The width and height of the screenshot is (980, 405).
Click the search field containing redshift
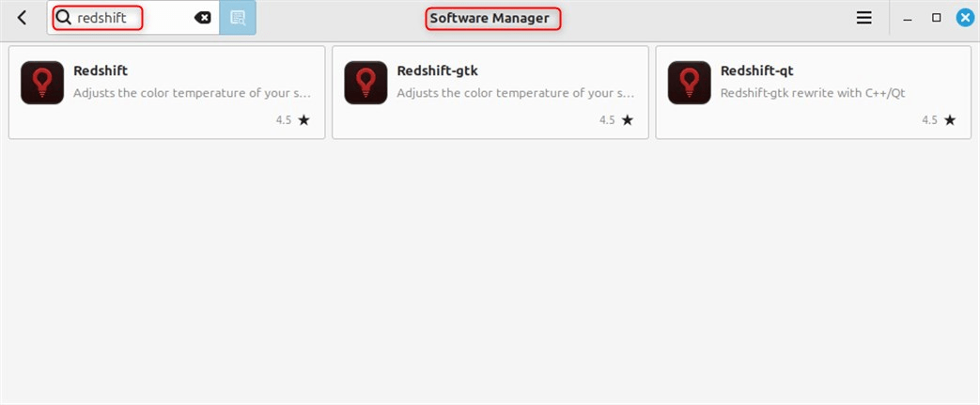click(x=133, y=18)
